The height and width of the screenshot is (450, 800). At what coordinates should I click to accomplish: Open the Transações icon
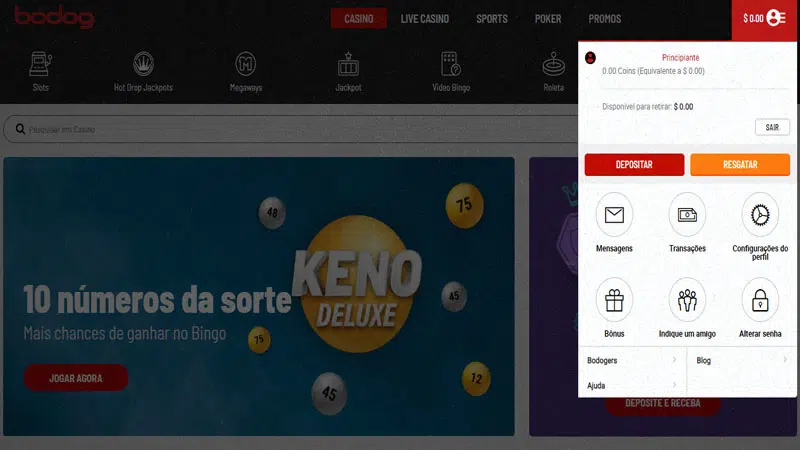[687, 215]
